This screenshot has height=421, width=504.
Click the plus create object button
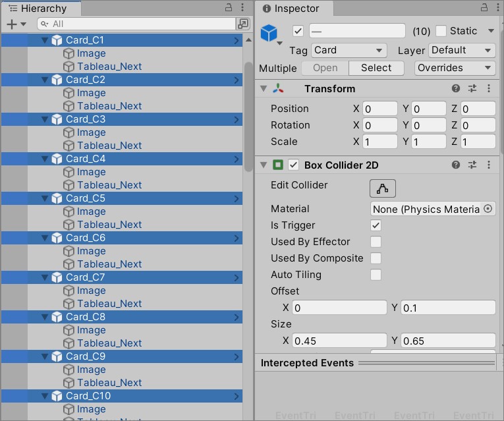(12, 24)
